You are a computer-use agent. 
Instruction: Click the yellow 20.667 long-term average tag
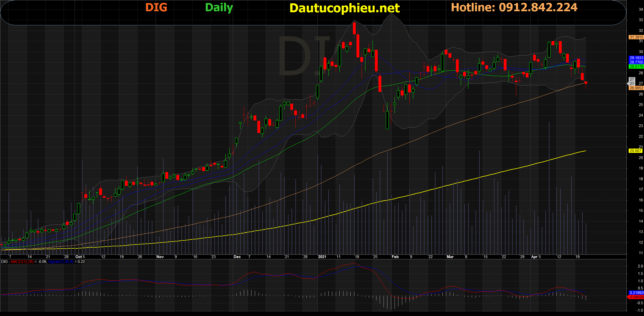click(x=635, y=151)
